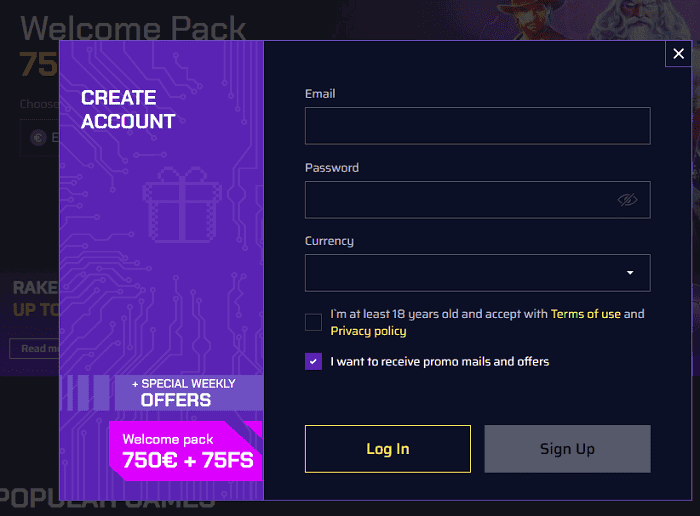The width and height of the screenshot is (700, 516).
Task: Open the Terms of use link
Action: pyautogui.click(x=585, y=314)
